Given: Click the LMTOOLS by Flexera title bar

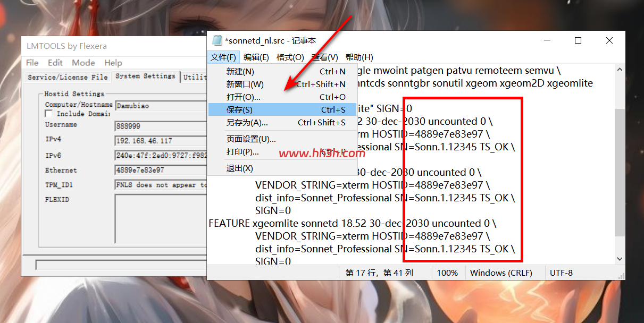Looking at the screenshot, I should [x=114, y=46].
